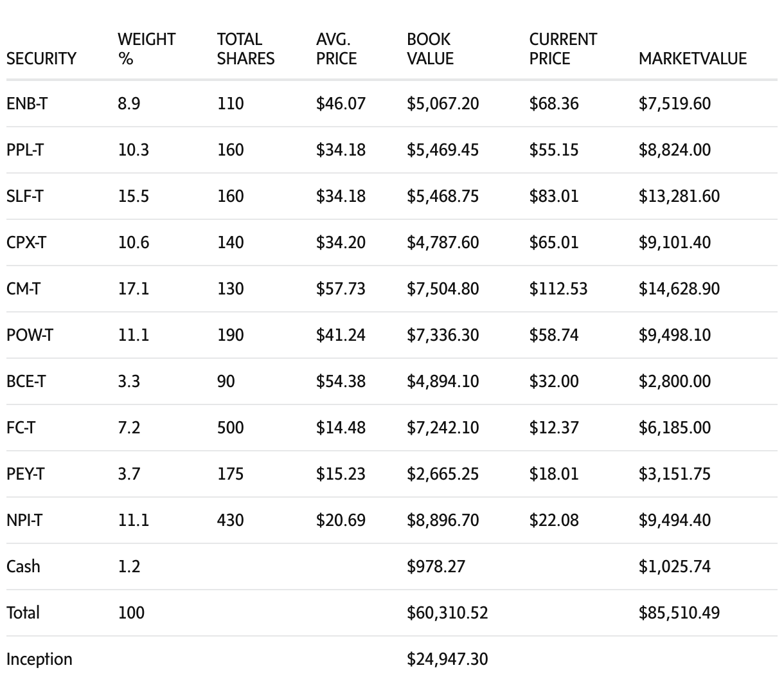Click the SECURITY column header

coord(41,59)
